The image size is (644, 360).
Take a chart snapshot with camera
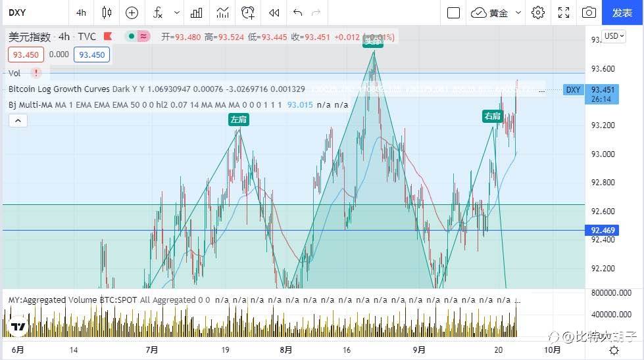pos(589,12)
